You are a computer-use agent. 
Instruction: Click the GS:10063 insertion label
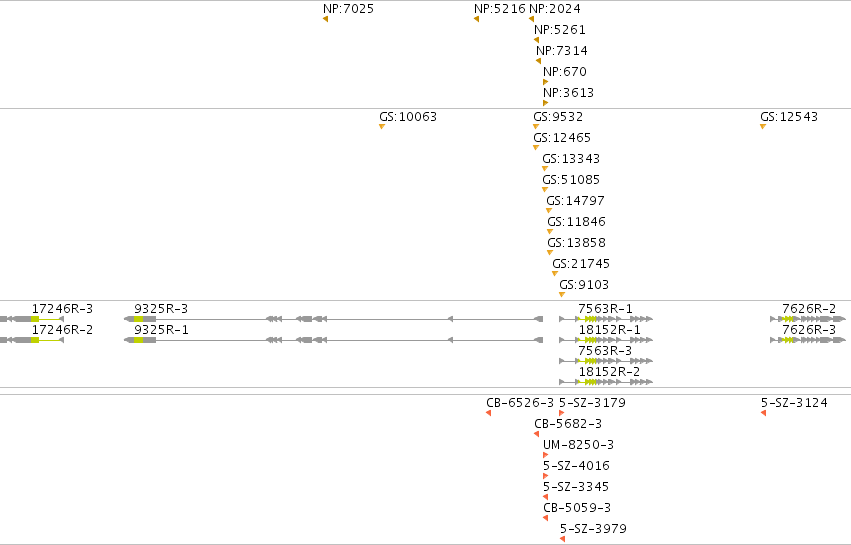(x=408, y=117)
